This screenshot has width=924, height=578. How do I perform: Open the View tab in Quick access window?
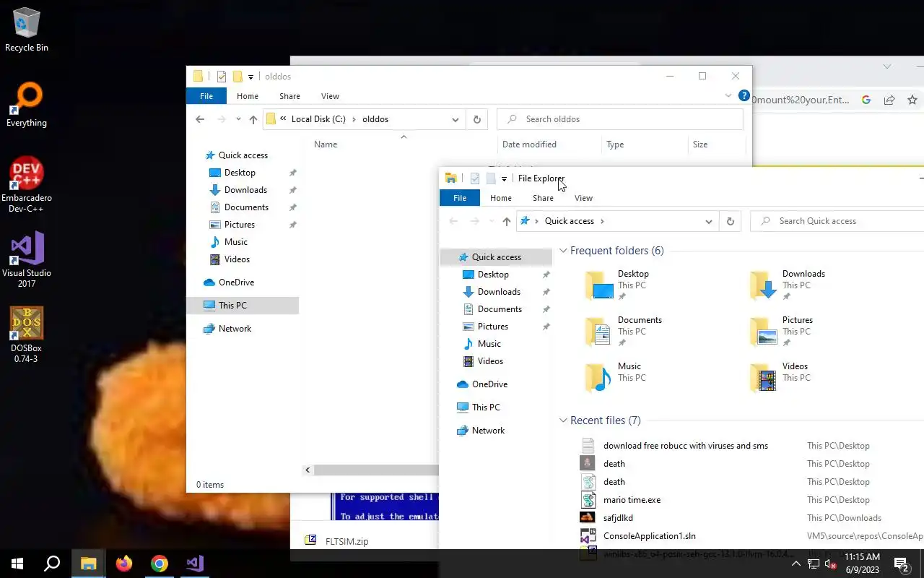coord(583,198)
